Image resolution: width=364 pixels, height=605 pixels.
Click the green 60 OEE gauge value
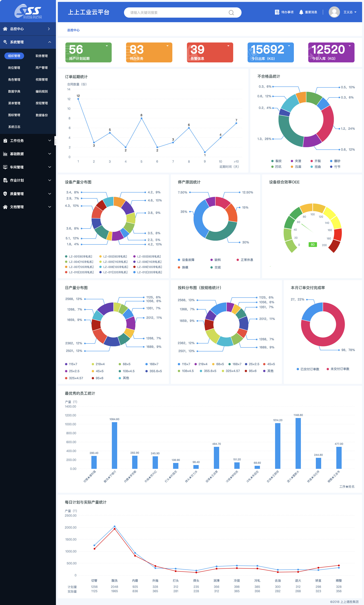click(312, 245)
